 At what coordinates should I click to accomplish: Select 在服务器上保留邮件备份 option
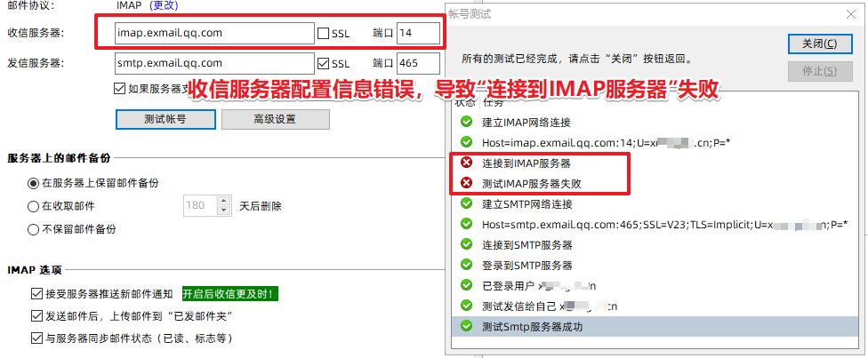click(x=33, y=183)
